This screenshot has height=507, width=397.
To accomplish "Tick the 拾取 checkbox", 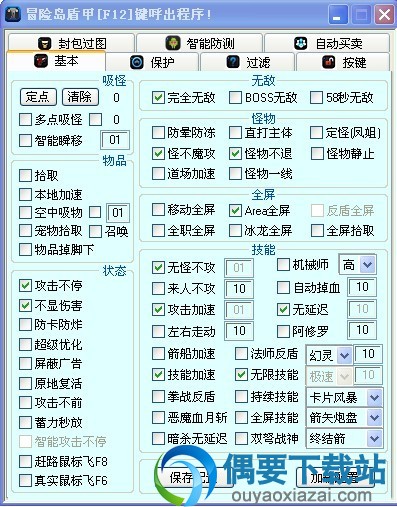I will [x=25, y=175].
